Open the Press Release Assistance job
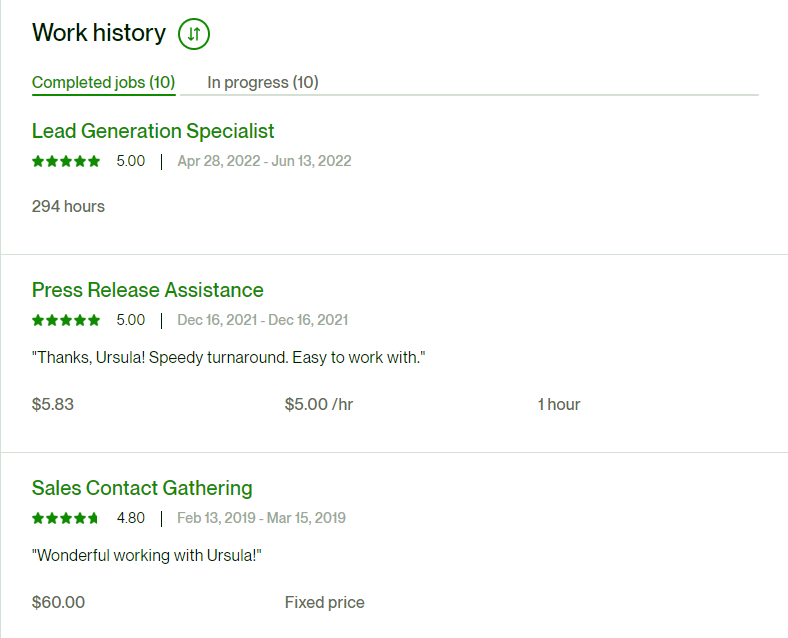Viewport: 788px width, 638px height. (148, 290)
